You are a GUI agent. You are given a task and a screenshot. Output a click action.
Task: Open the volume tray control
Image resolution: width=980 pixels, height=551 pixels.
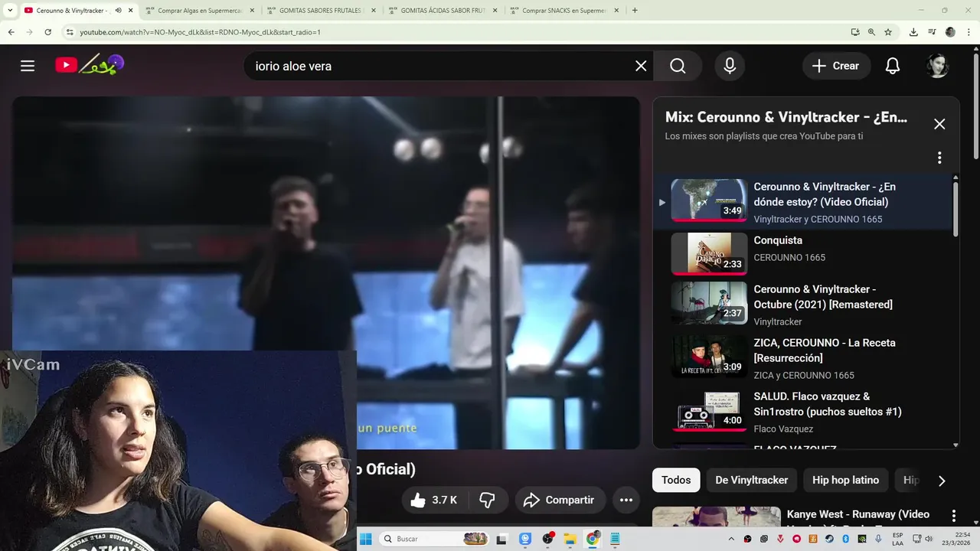coord(929,539)
